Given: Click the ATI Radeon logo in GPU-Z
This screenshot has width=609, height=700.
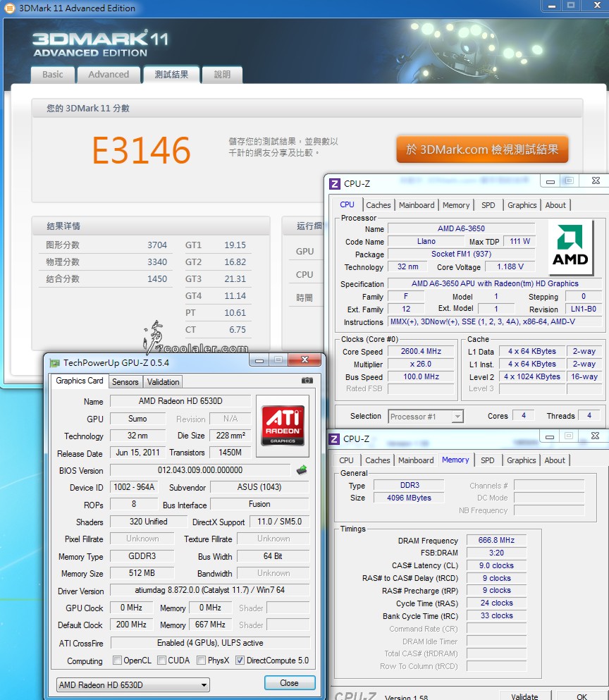Looking at the screenshot, I should click(283, 426).
